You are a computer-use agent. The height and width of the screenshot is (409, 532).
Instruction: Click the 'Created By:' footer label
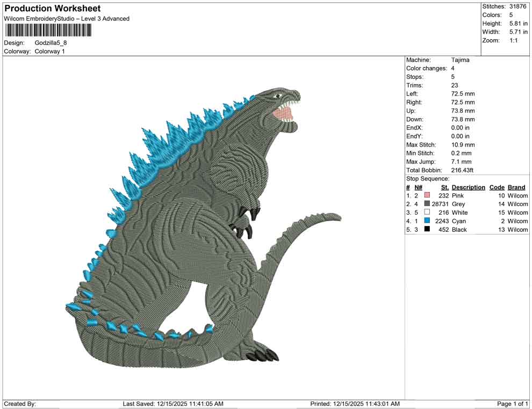coord(20,404)
